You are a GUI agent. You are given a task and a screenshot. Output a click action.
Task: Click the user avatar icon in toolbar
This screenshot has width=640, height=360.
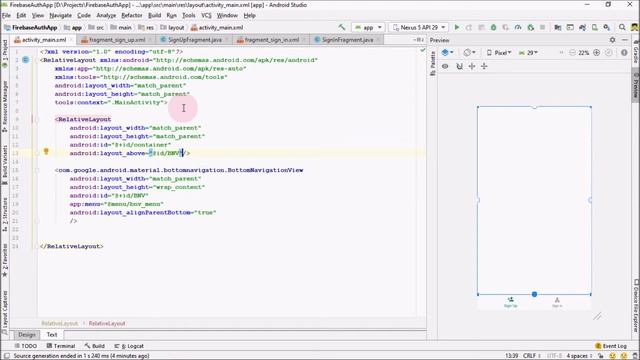(x=635, y=27)
